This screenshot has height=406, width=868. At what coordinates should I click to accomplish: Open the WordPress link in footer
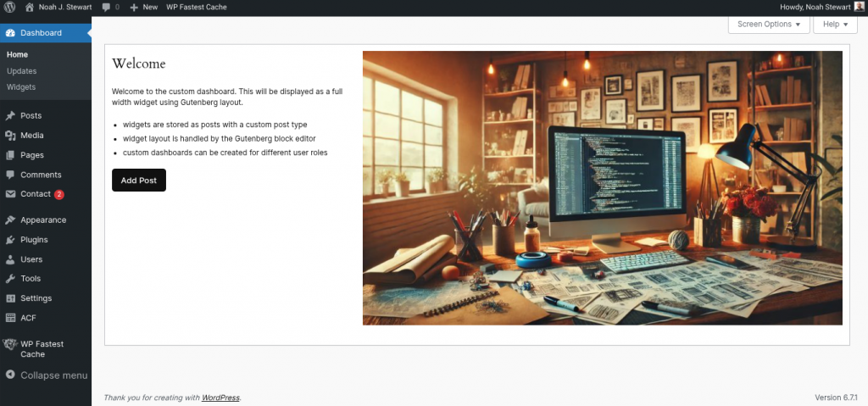pos(220,398)
